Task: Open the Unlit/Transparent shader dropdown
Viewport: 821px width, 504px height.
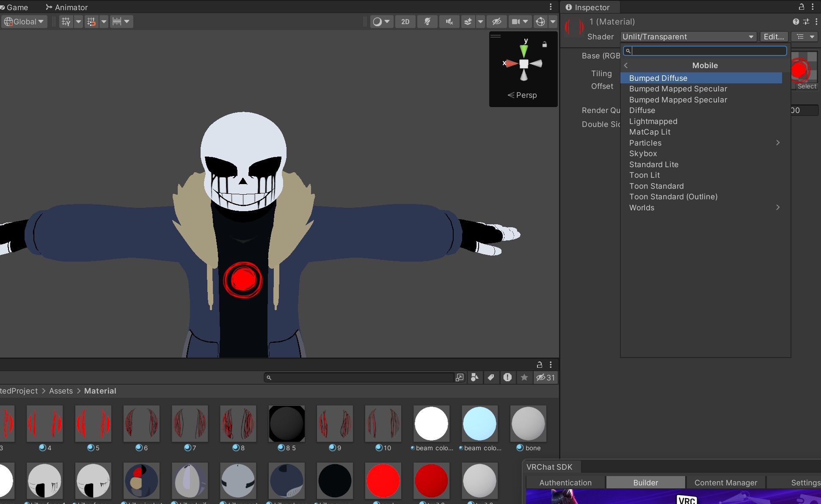Action: coord(688,37)
